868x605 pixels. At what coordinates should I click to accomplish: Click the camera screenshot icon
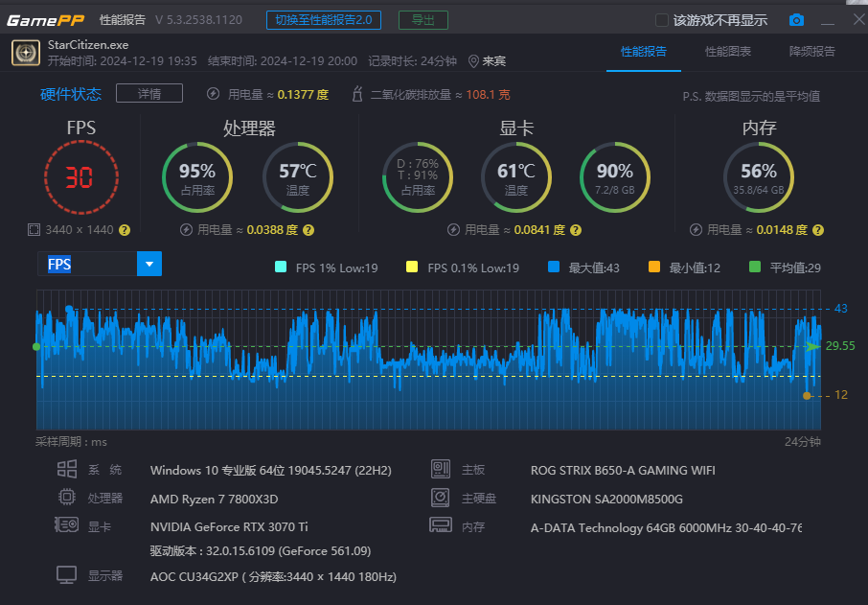pos(796,20)
